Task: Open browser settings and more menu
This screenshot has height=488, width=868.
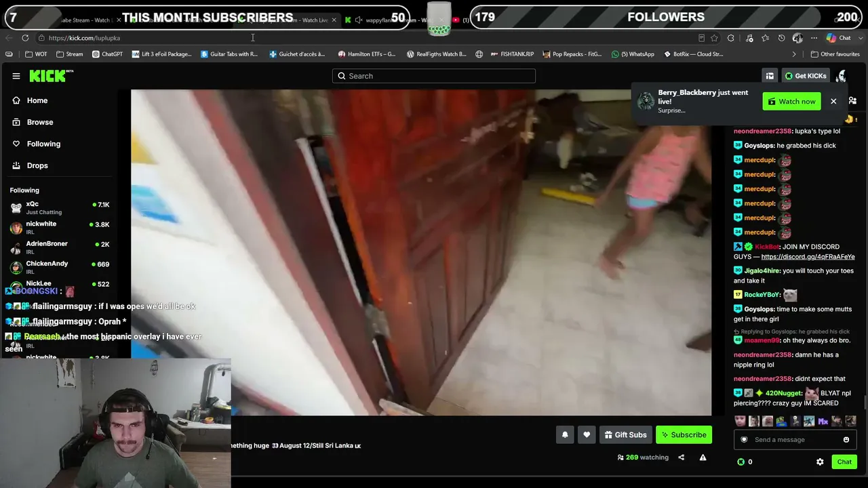Action: coord(814,38)
